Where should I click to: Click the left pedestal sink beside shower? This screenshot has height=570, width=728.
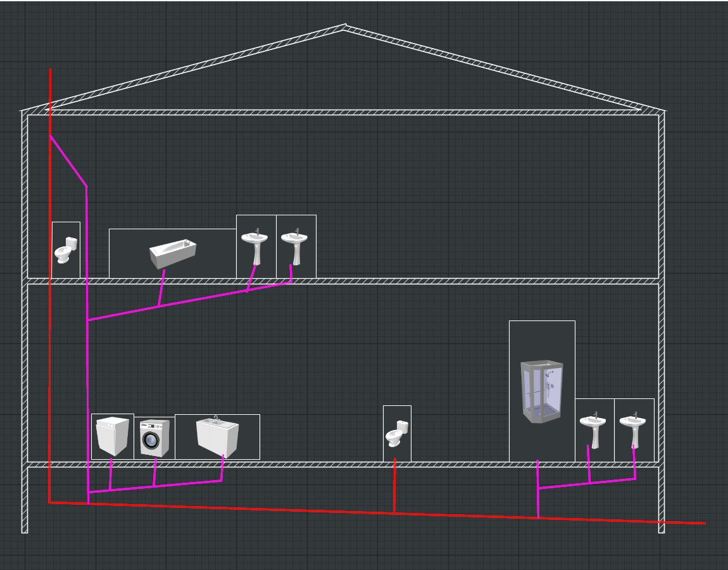pyautogui.click(x=593, y=429)
